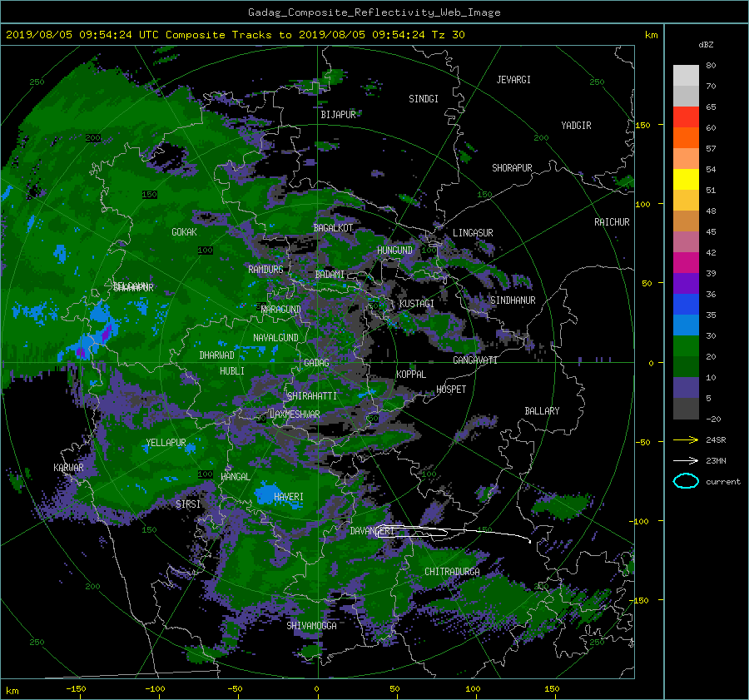749x700 pixels.
Task: Select the RAICHUR city label
Action: click(612, 222)
